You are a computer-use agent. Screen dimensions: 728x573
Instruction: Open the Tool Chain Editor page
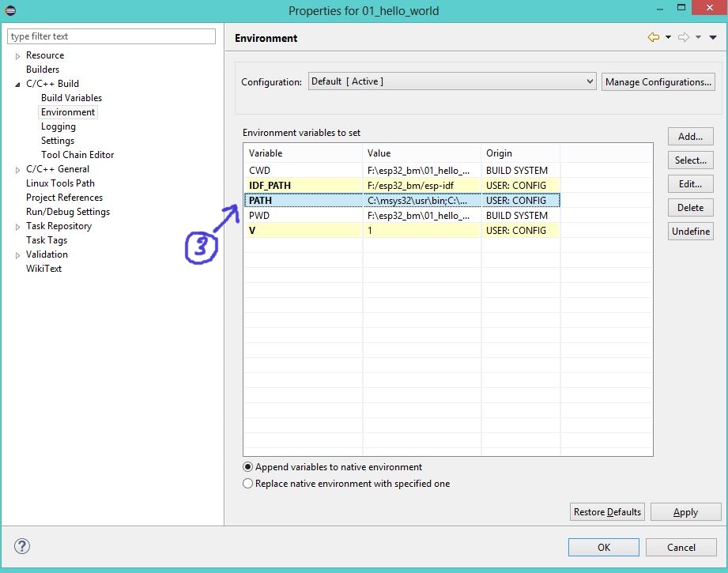click(x=77, y=155)
